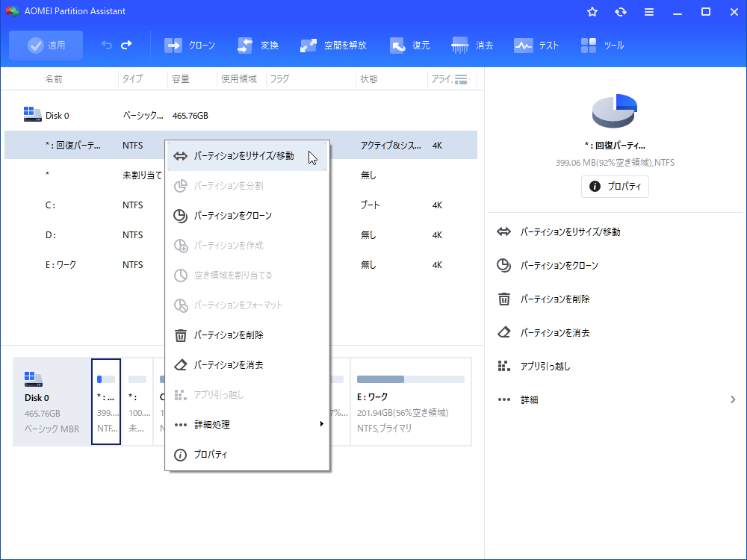Image resolution: width=747 pixels, height=560 pixels.
Task: Sort by 容量 column header
Action: click(x=181, y=79)
